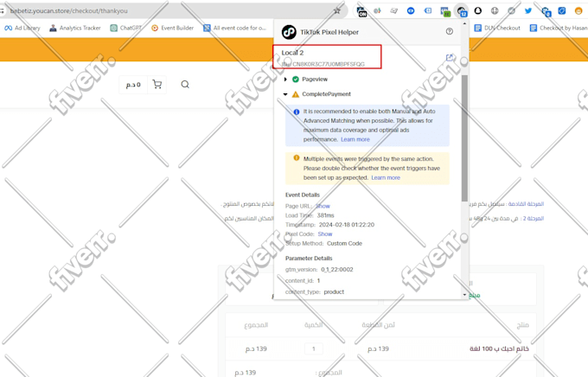Open the Checkout by Hasan bookmark
Viewport: 588px width, 377px height.
click(559, 29)
